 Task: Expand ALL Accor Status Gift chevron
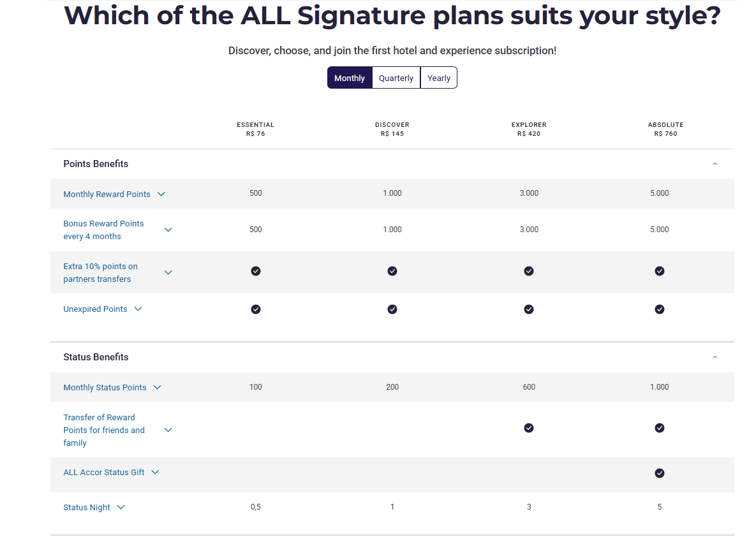pyautogui.click(x=155, y=473)
